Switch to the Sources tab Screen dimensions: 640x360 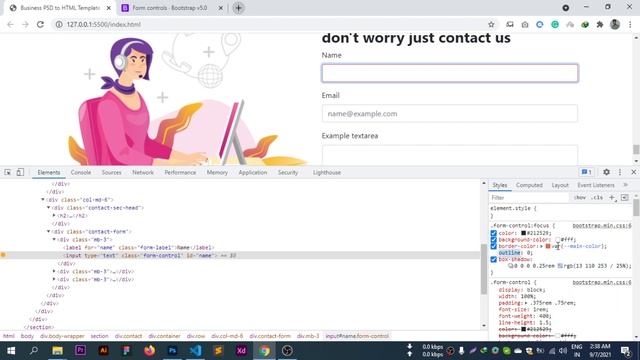click(x=111, y=172)
